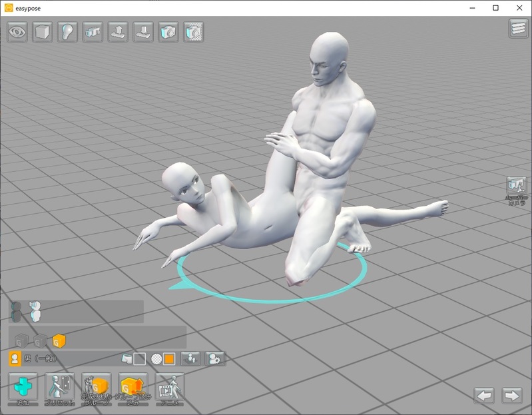Click the 追加 add button
Viewport: 532px width, 415px height.
tap(23, 389)
